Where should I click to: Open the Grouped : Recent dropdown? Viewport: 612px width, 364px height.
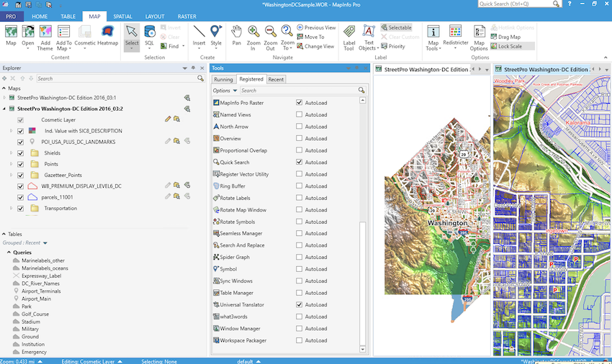coord(45,242)
